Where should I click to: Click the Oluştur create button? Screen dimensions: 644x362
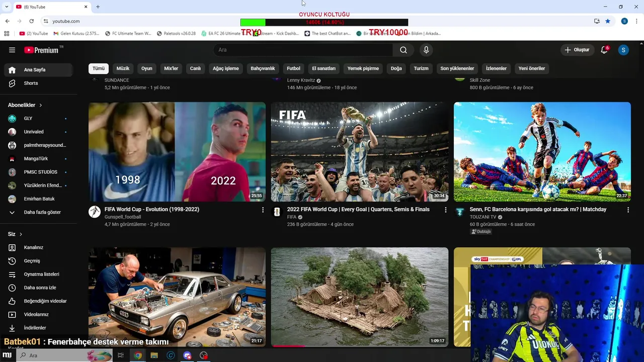pyautogui.click(x=577, y=50)
